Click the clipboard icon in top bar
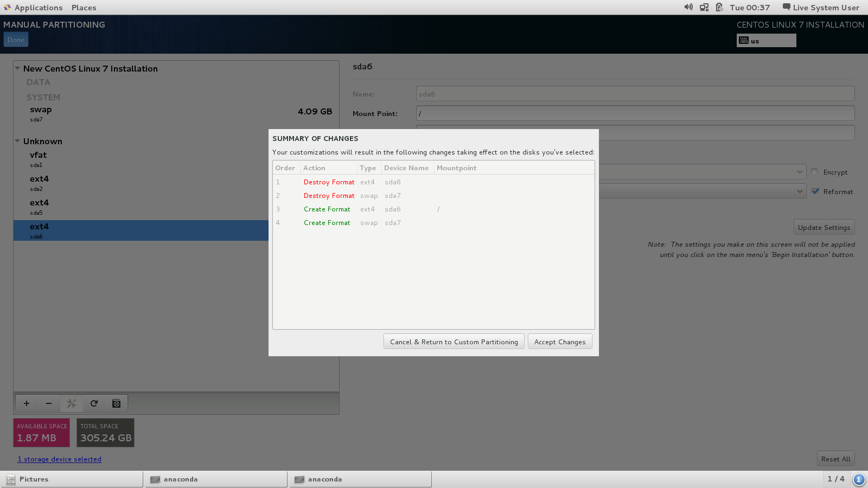This screenshot has height=488, width=868. click(x=719, y=7)
